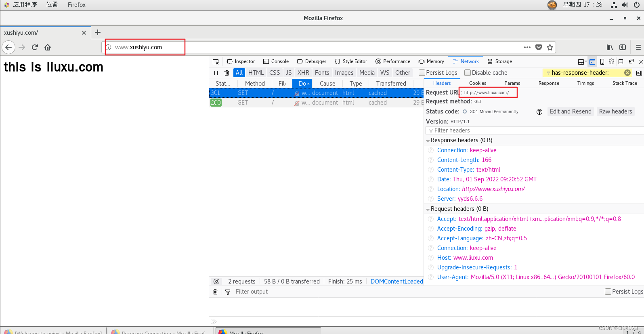This screenshot has width=644, height=334.
Task: Select the 200 GET request row
Action: click(316, 103)
